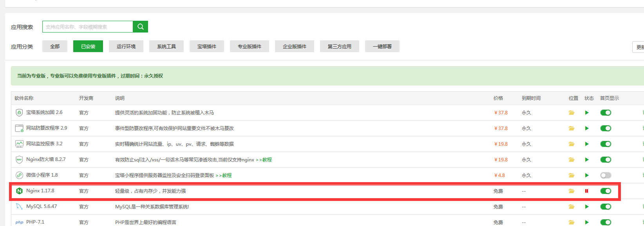Open 宝塔系统加固 2.6 settings
This screenshot has height=226, width=644.
coord(44,112)
